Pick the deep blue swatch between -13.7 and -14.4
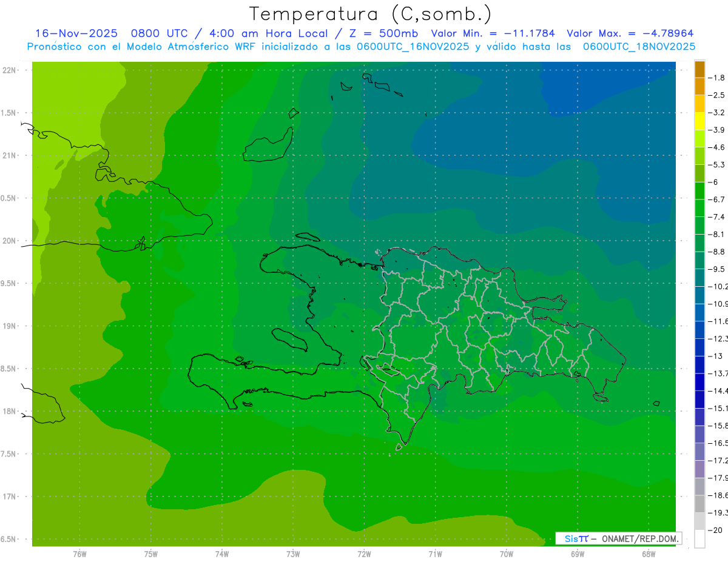The width and height of the screenshot is (728, 562). point(699,382)
